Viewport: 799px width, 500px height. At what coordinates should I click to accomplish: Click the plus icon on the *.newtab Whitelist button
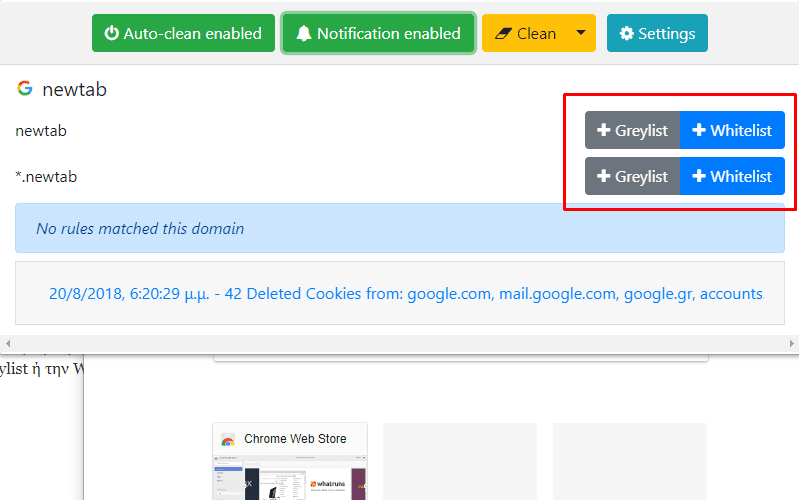click(699, 176)
